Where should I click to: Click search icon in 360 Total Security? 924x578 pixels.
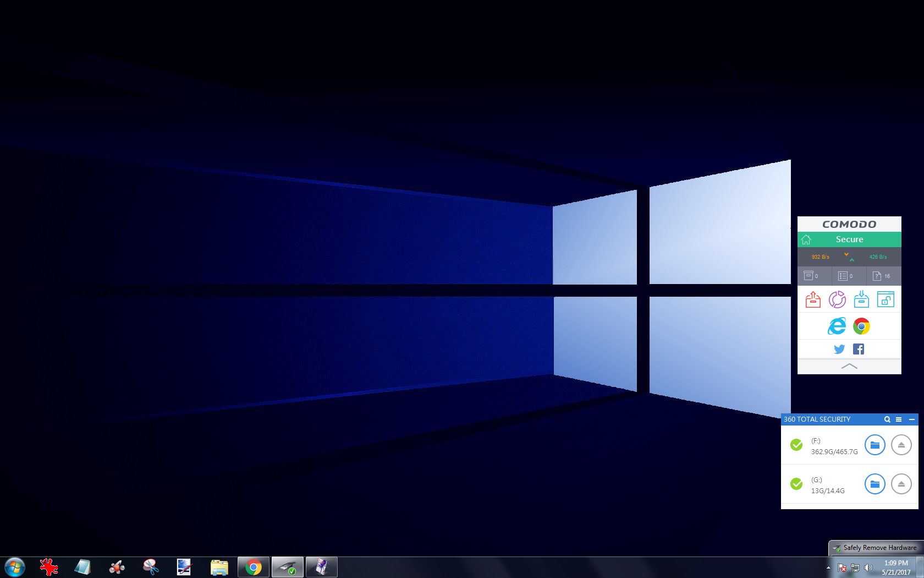[x=887, y=419]
